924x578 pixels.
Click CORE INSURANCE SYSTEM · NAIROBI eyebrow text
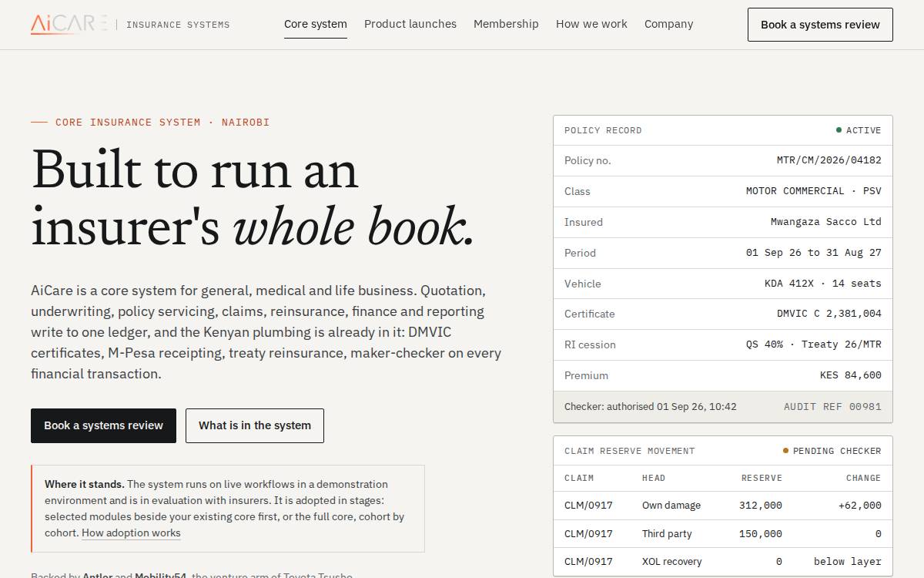click(162, 122)
